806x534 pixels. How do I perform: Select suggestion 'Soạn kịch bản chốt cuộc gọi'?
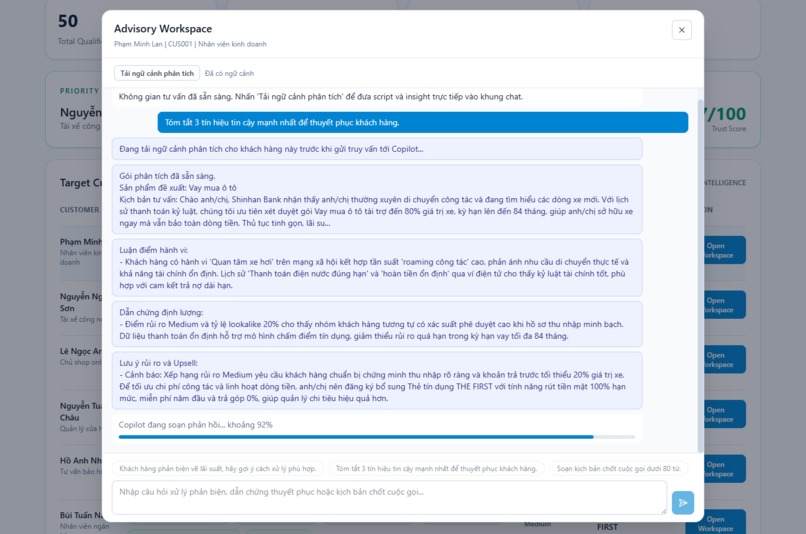pyautogui.click(x=618, y=468)
